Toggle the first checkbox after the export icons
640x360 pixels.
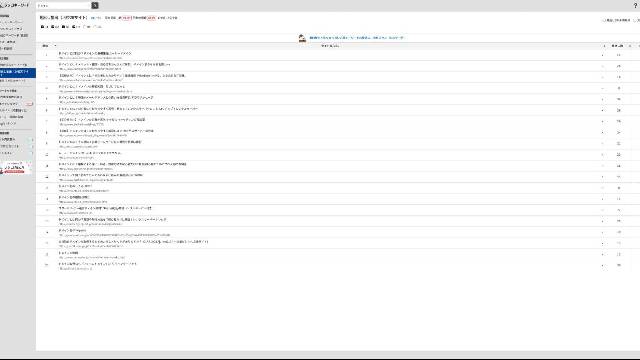point(84,27)
